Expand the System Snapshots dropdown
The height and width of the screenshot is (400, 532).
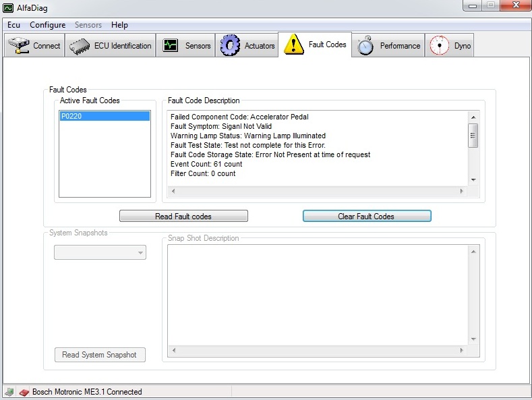(140, 252)
